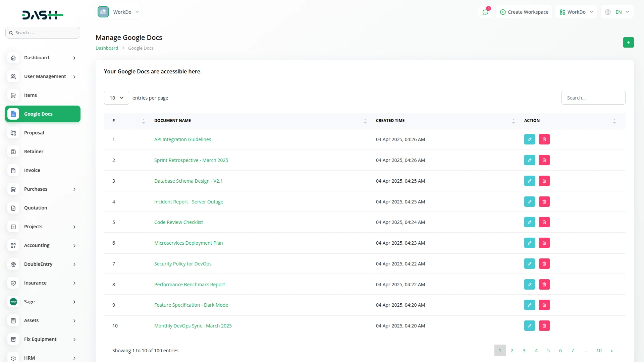Open the messages chat bubble icon
This screenshot has height=362, width=644.
point(485,12)
